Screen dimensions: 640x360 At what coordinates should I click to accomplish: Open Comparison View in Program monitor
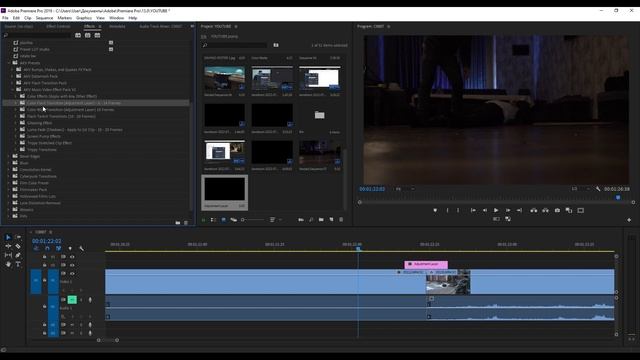[569, 210]
